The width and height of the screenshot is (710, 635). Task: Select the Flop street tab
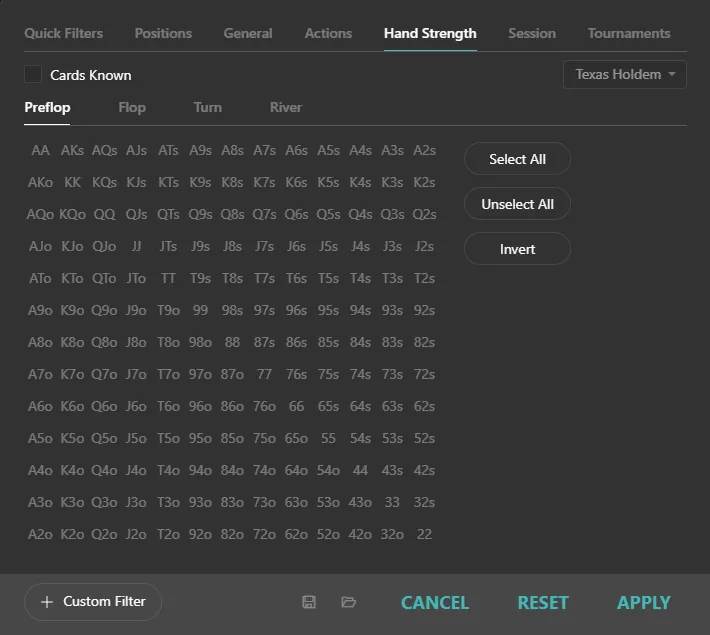[x=132, y=107]
